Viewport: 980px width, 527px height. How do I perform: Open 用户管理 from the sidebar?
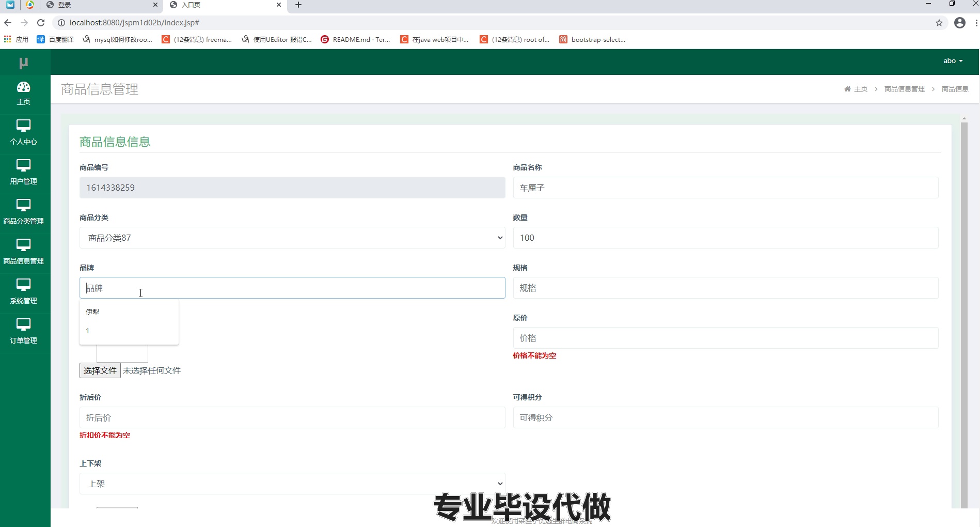point(23,172)
